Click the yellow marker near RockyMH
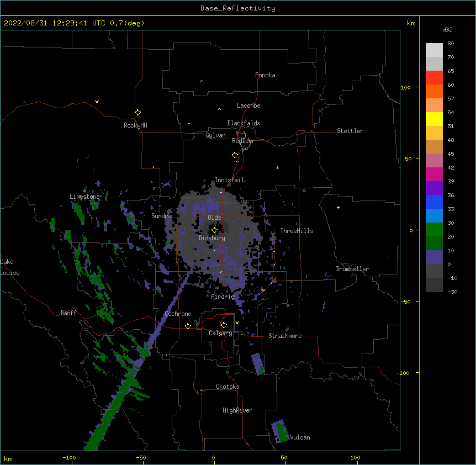This screenshot has height=465, width=476. (137, 113)
